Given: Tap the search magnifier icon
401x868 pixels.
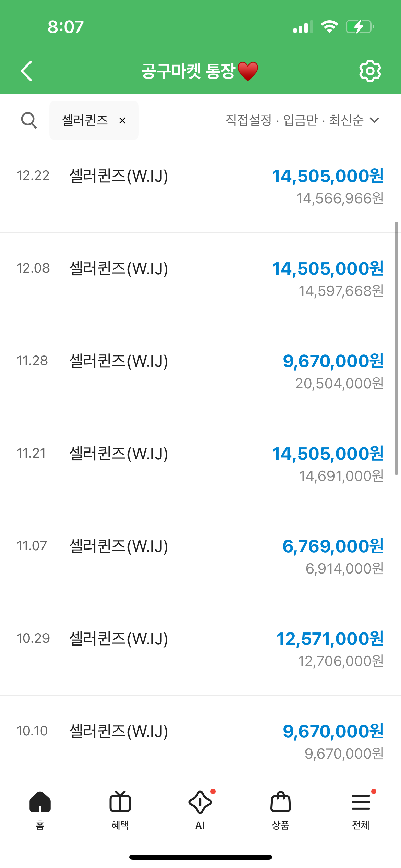Looking at the screenshot, I should (29, 120).
